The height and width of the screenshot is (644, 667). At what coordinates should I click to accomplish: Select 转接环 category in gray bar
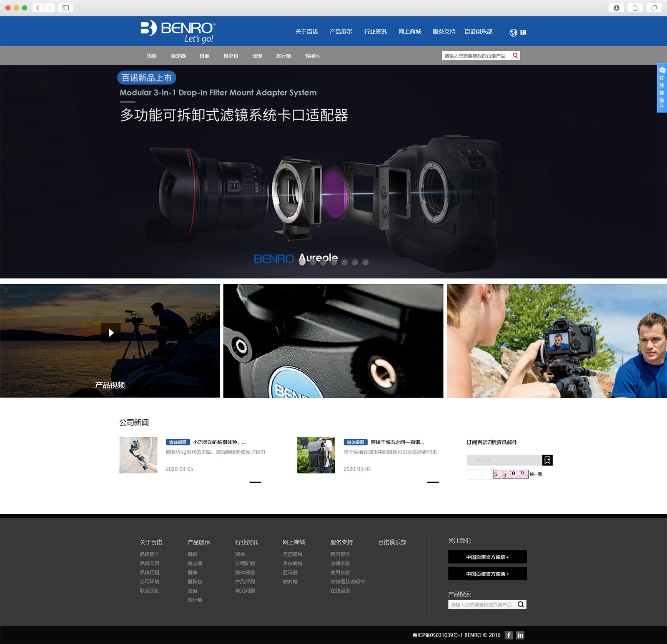point(312,56)
